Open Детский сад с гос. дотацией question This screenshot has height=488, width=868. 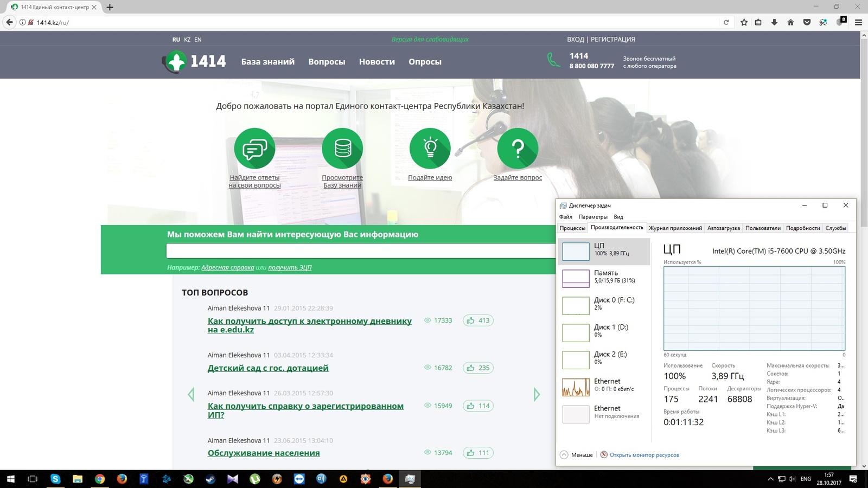[268, 368]
